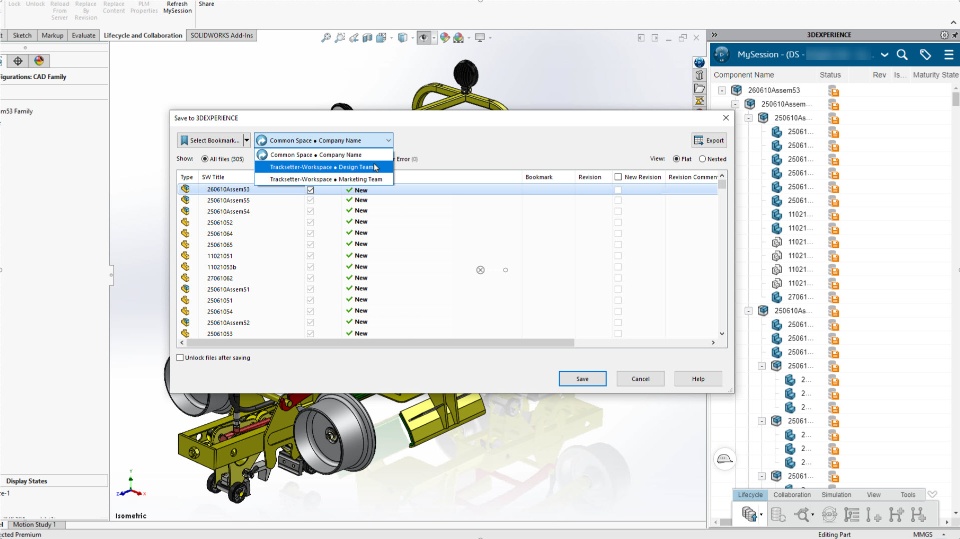This screenshot has width=960, height=539.
Task: Switch to the Simulation tab
Action: [x=836, y=494]
